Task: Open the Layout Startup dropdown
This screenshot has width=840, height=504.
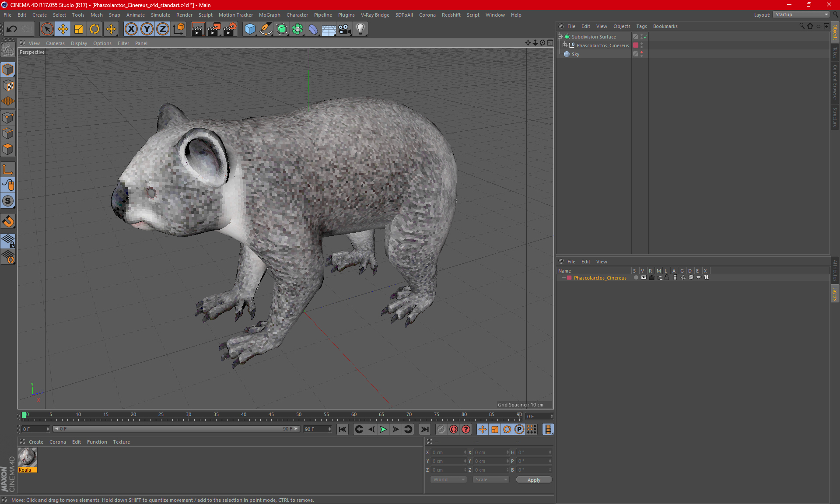Action: pyautogui.click(x=801, y=14)
